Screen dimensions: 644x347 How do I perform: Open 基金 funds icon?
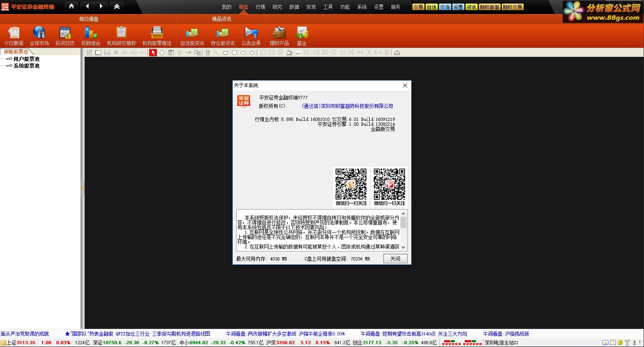click(x=302, y=36)
